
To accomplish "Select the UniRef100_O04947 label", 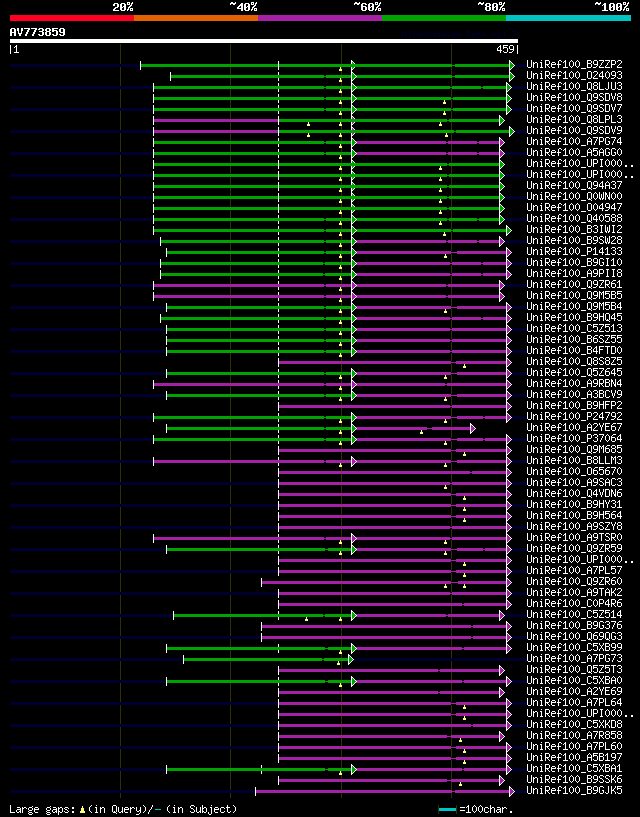I will coord(574,207).
